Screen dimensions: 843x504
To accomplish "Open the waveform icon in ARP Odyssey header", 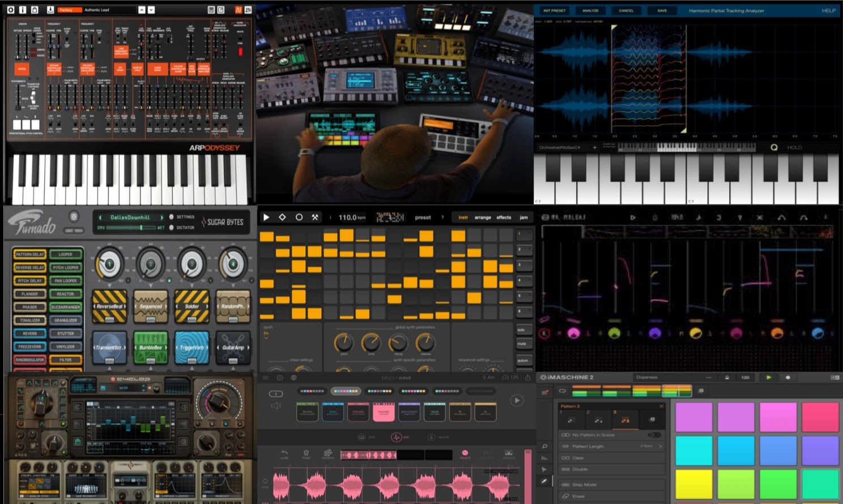I will pyautogui.click(x=239, y=10).
